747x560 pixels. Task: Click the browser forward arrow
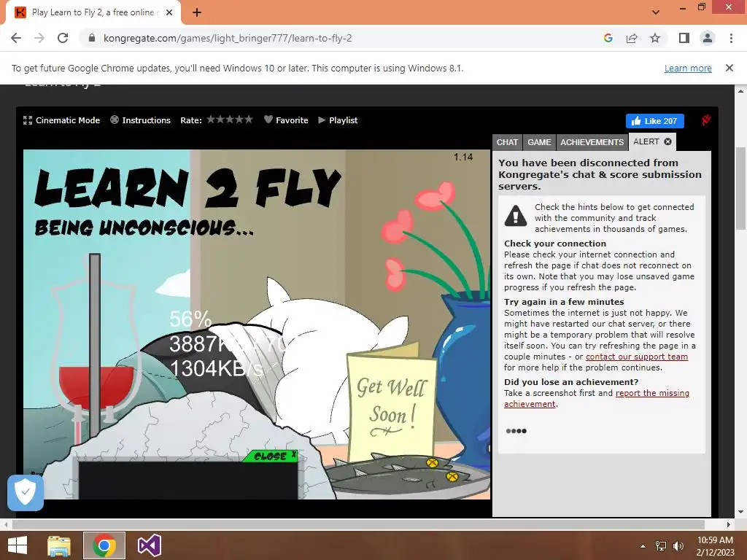point(39,38)
